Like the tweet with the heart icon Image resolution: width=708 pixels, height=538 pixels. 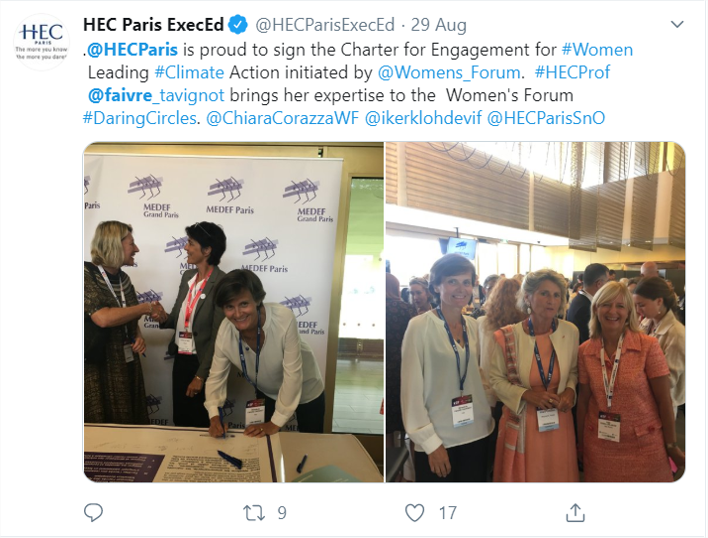coord(415,513)
